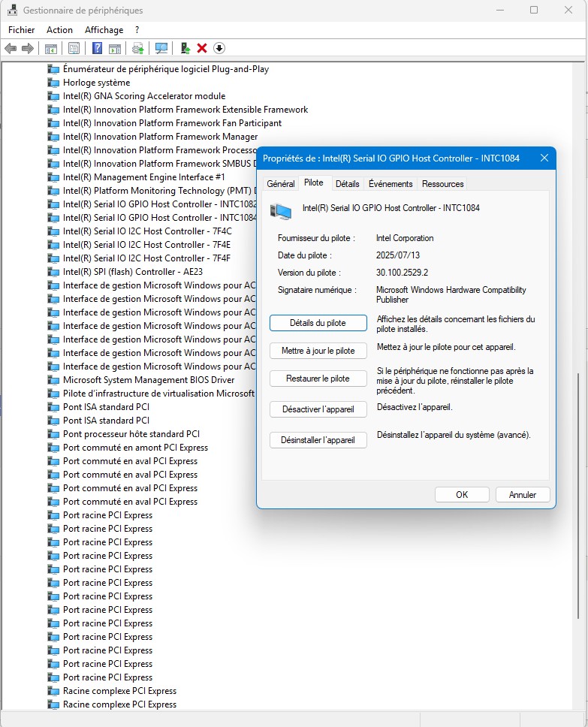This screenshot has height=727, width=588.
Task: Confirm the dialog with the OK button
Action: pos(462,495)
